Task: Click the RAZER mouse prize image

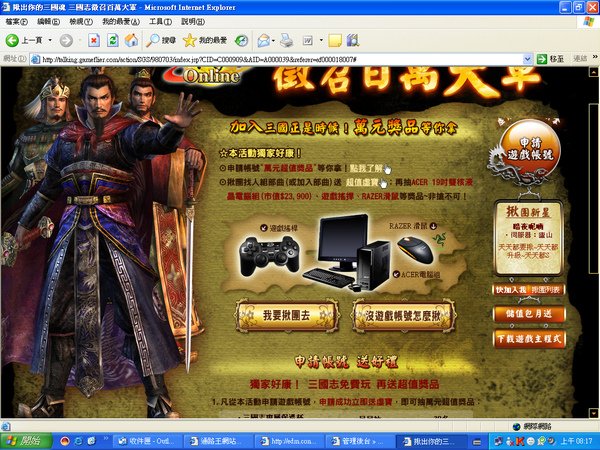Action: (415, 250)
